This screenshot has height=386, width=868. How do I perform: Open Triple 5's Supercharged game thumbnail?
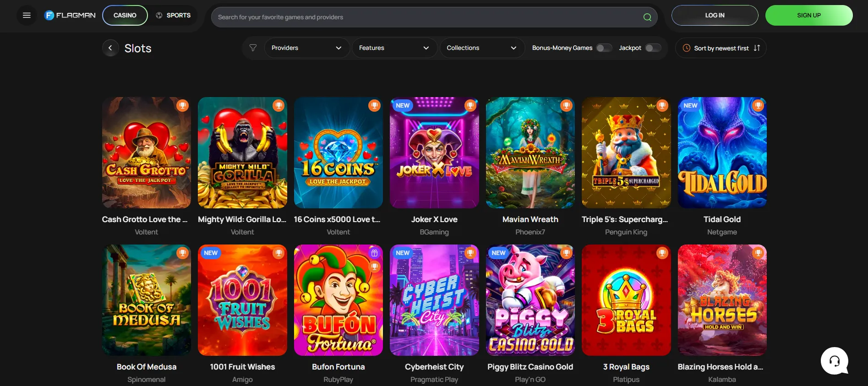[626, 152]
